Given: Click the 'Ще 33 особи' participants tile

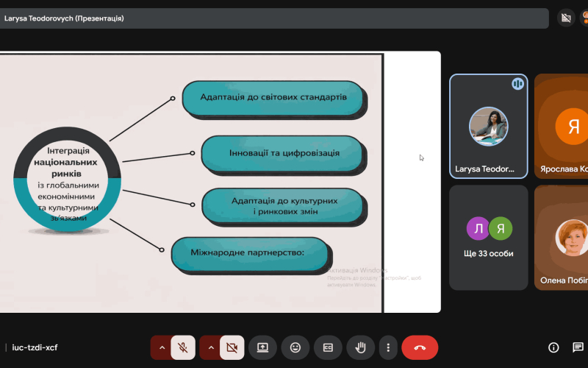Looking at the screenshot, I should point(488,237).
